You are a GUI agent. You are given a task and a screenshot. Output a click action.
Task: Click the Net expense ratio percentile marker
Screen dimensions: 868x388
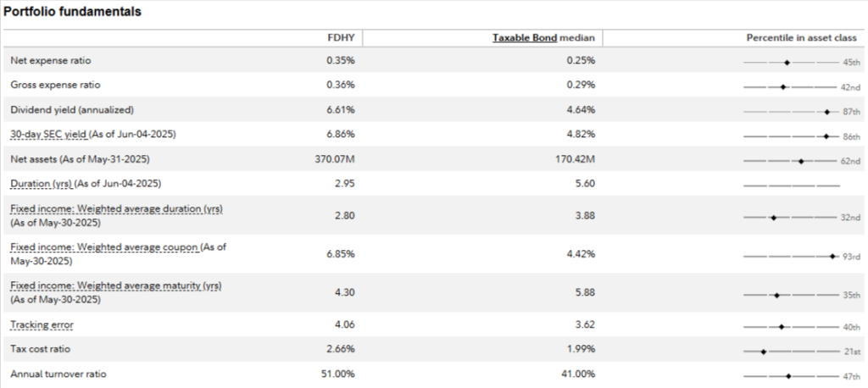click(787, 62)
